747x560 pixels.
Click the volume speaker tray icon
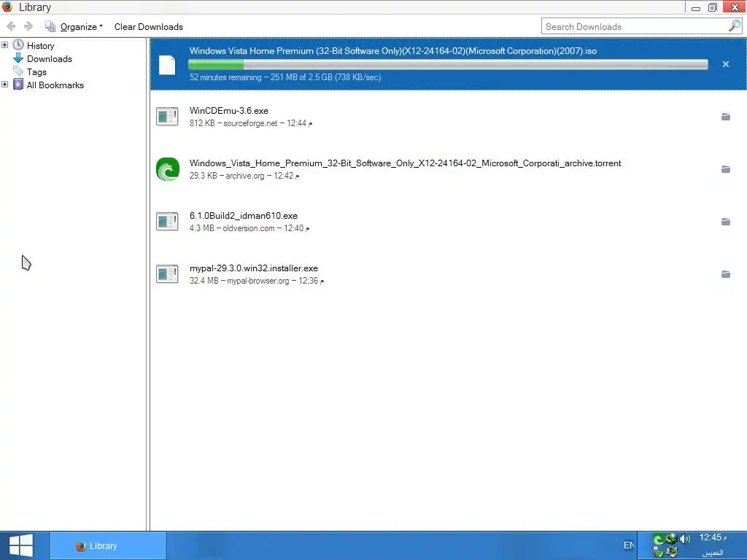[x=684, y=539]
